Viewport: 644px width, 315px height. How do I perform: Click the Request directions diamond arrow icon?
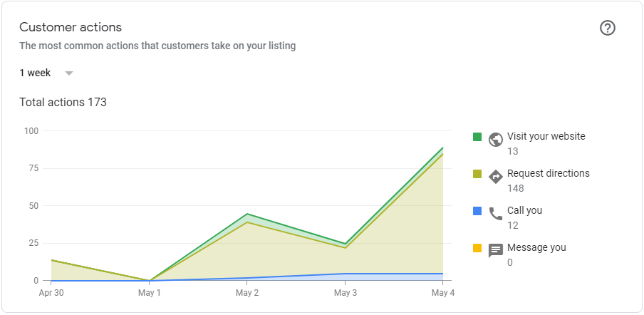click(496, 177)
